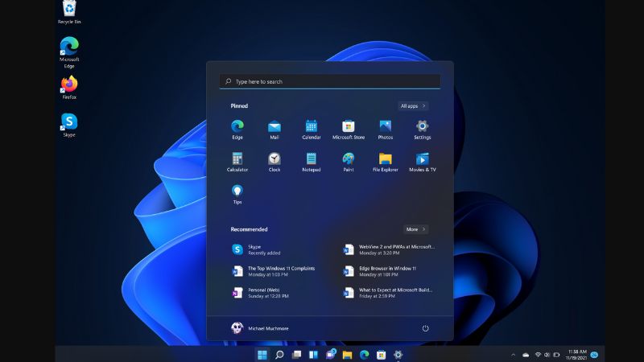Launch the pinned Calendar app
Image resolution: width=644 pixels, height=362 pixels.
tap(312, 130)
